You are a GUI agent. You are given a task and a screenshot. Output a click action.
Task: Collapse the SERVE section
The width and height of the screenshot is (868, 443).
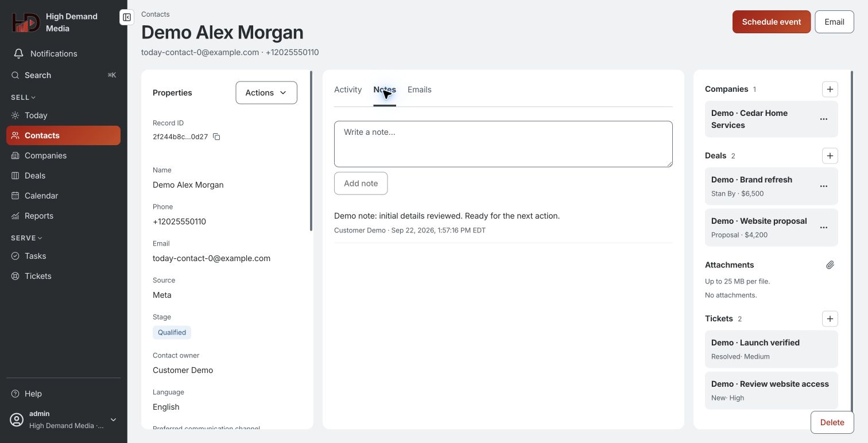click(27, 238)
